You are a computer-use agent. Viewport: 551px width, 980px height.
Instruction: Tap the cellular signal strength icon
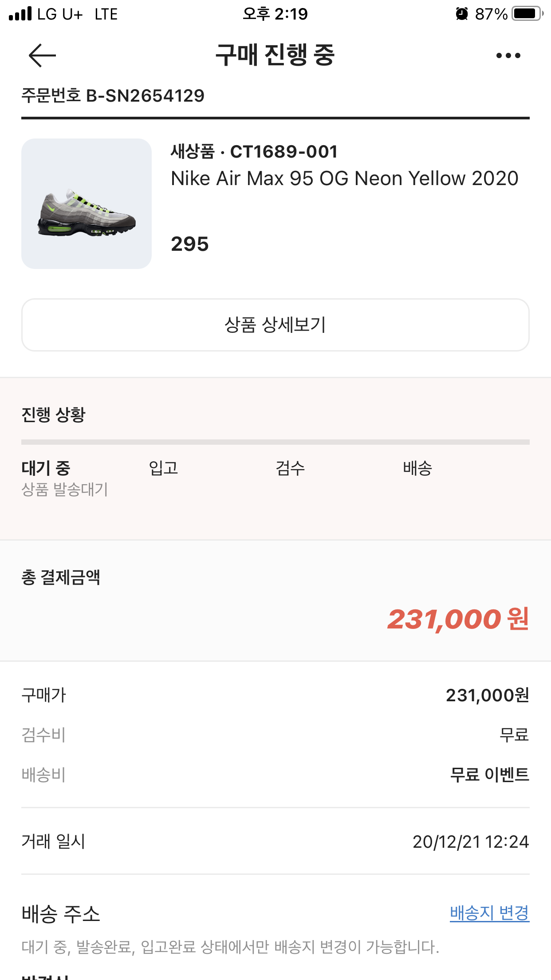pyautogui.click(x=20, y=14)
